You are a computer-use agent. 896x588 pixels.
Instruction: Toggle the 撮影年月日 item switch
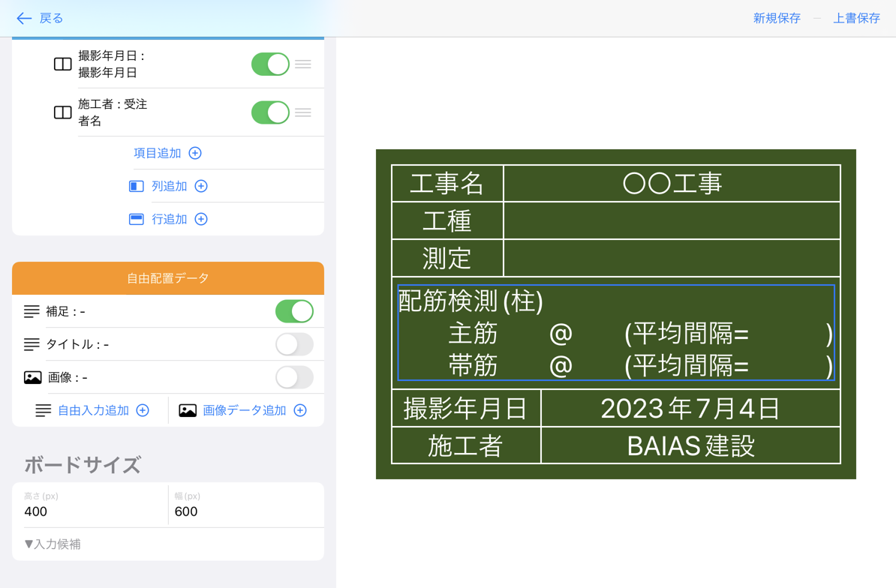click(x=270, y=64)
